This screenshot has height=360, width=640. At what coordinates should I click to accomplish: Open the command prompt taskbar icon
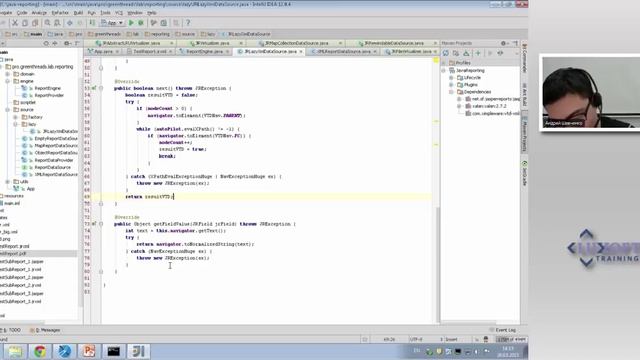[113, 351]
